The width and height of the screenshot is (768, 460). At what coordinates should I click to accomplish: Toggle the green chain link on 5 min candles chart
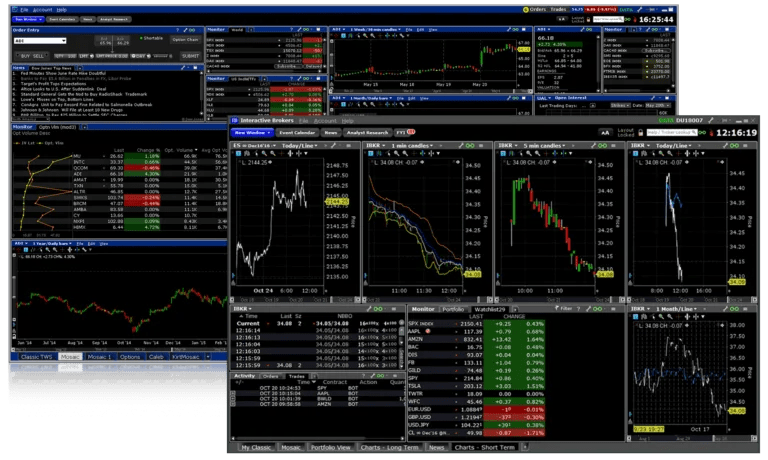point(602,145)
